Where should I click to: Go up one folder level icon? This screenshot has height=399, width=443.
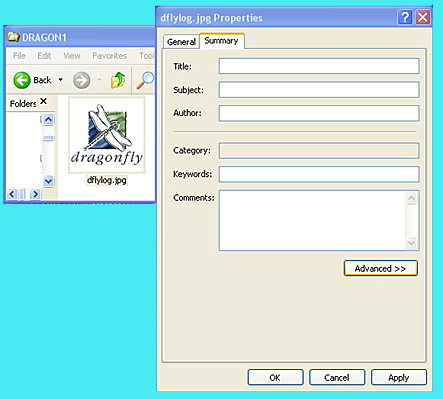(x=118, y=80)
